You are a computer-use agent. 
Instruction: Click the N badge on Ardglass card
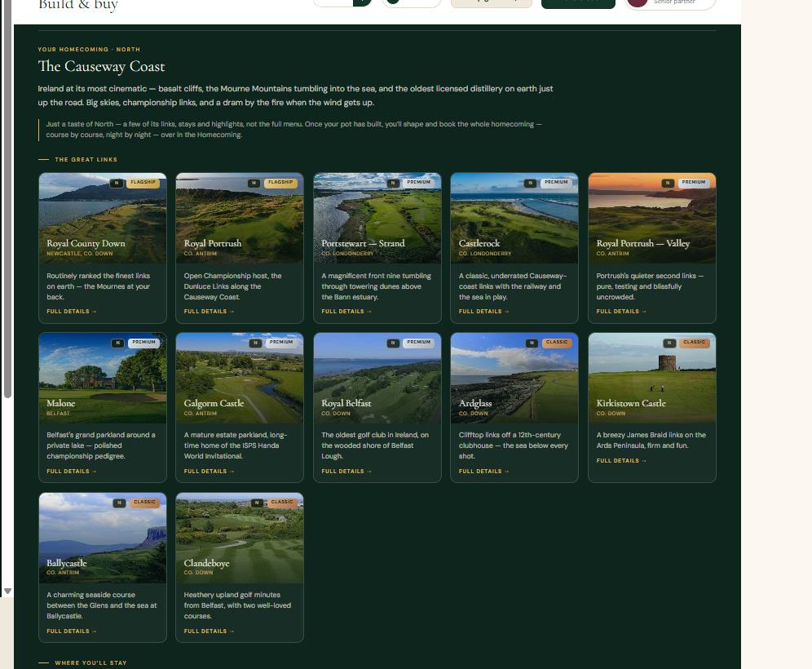532,343
